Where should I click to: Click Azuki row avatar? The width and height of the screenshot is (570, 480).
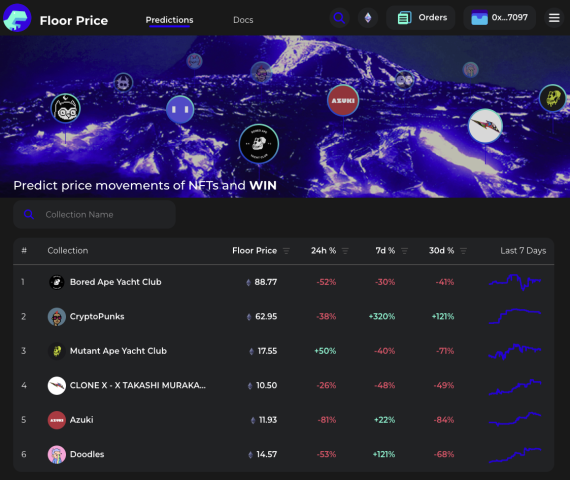point(57,420)
